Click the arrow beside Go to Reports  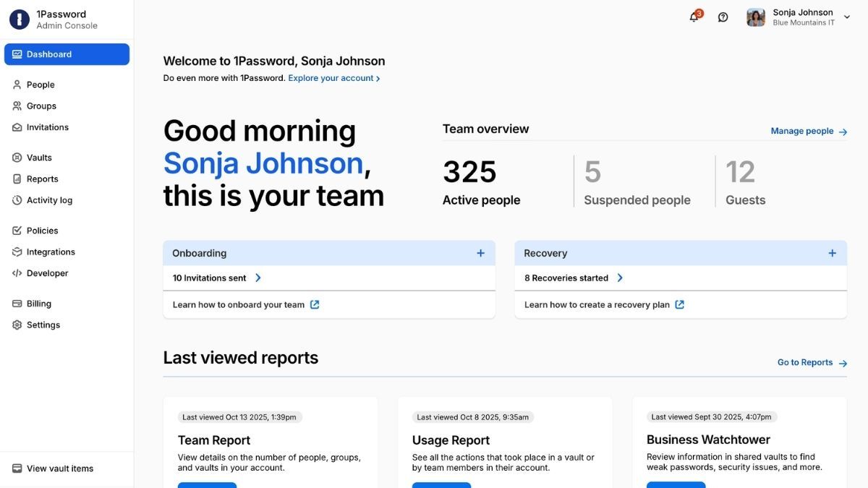click(843, 363)
